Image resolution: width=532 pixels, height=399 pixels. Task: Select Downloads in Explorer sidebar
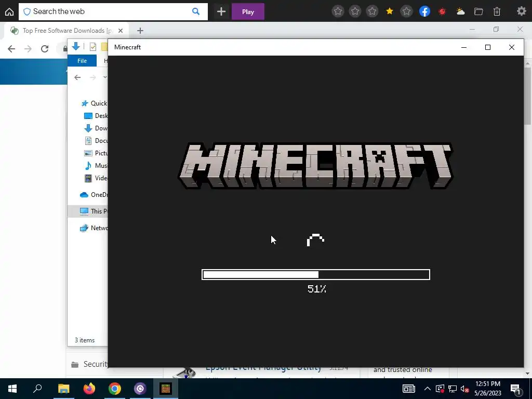click(96, 128)
